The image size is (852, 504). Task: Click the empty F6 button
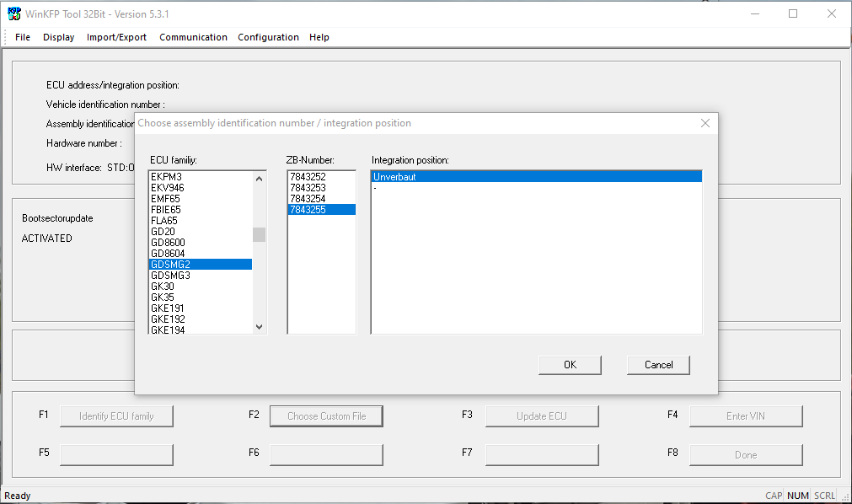tap(327, 455)
